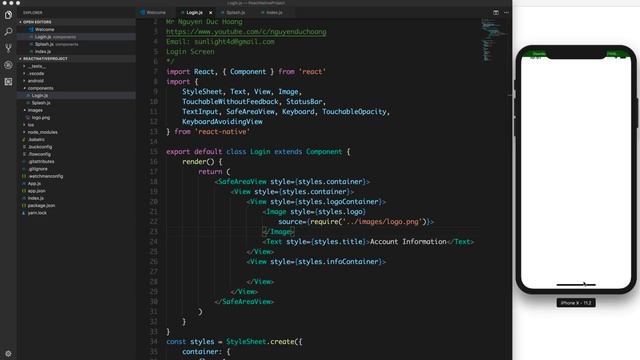Viewport: 640px width, 360px height.
Task: Click the iPhone X - 11.2 simulator label
Action: click(x=576, y=303)
